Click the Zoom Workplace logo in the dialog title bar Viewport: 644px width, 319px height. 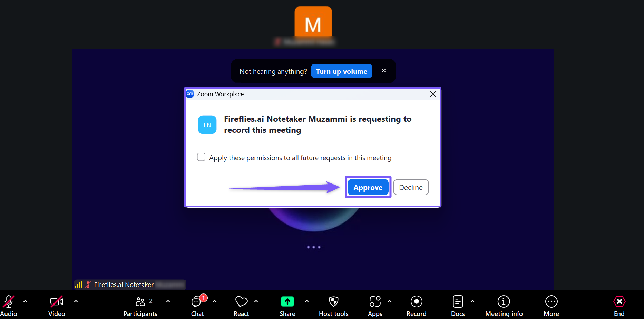coord(190,94)
